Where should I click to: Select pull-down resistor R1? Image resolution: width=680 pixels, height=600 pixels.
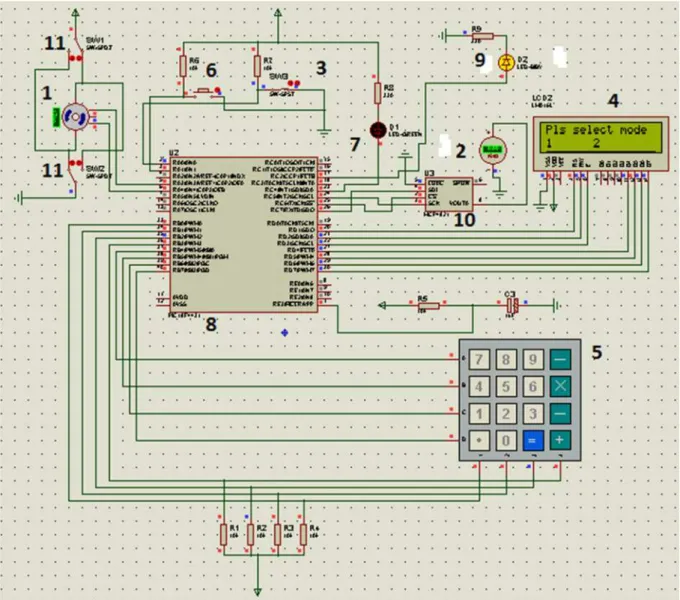[x=224, y=534]
